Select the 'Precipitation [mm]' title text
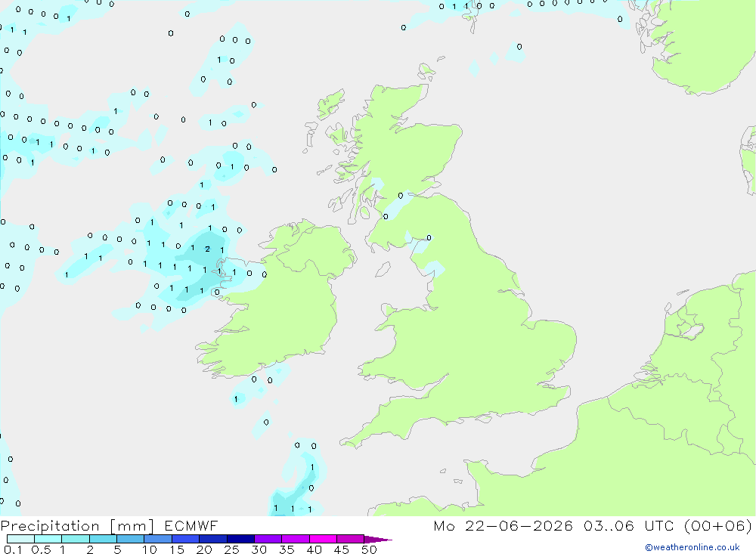 coord(77,526)
